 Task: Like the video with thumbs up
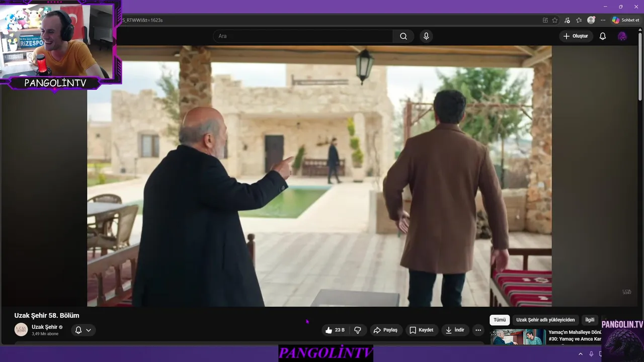(335, 330)
